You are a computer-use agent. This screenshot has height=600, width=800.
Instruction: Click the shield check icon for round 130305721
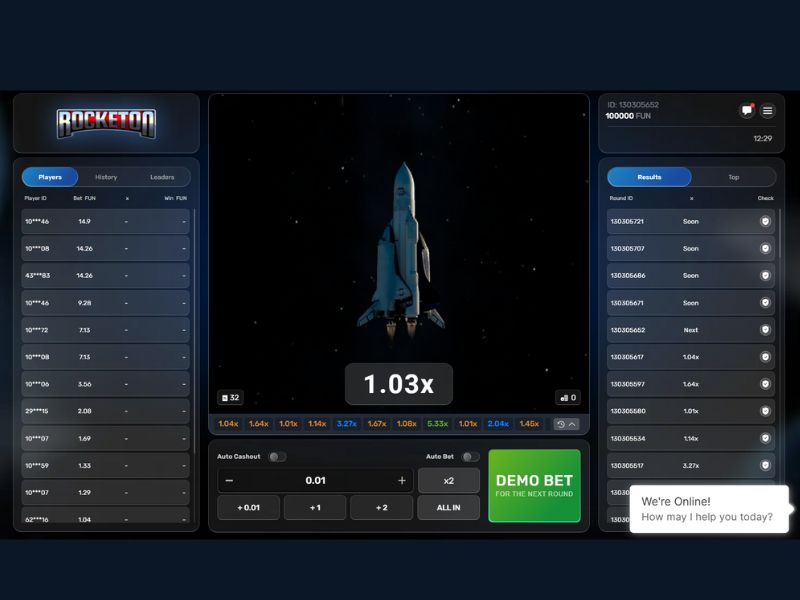pyautogui.click(x=765, y=221)
